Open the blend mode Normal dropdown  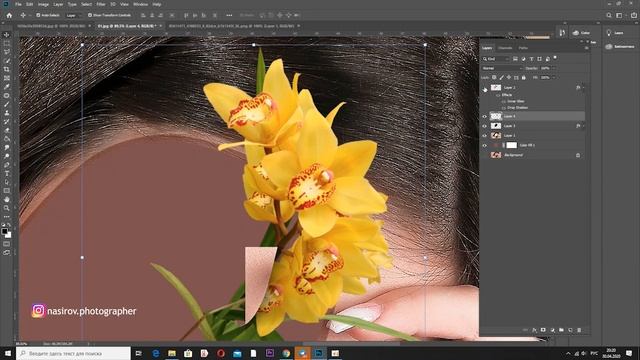pyautogui.click(x=502, y=68)
